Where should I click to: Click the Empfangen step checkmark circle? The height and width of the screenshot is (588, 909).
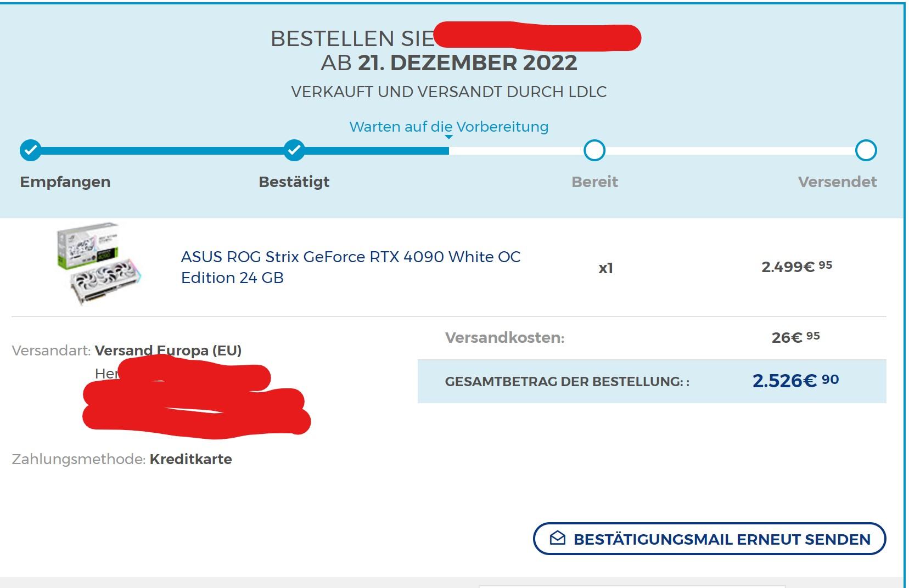[x=31, y=150]
